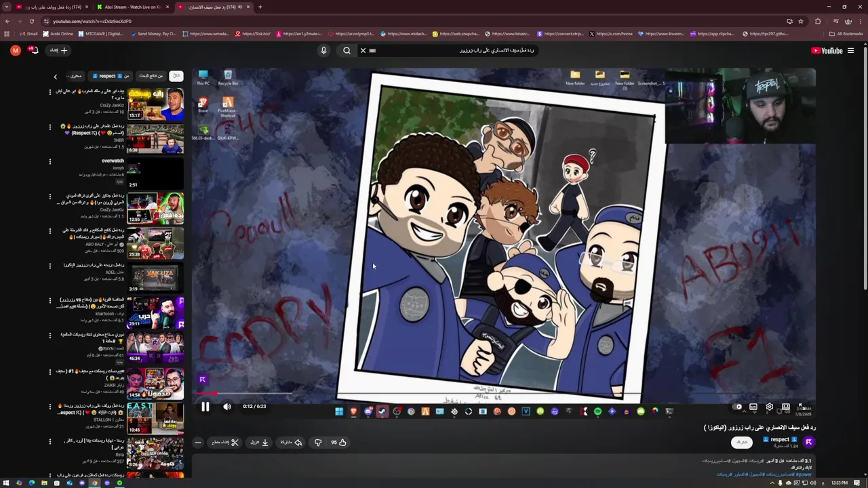
Task: Open options menu for ABO BALY video
Action: [50, 231]
